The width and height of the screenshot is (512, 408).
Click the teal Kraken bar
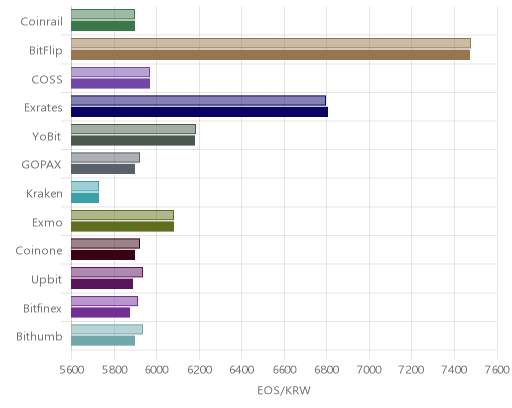85,198
